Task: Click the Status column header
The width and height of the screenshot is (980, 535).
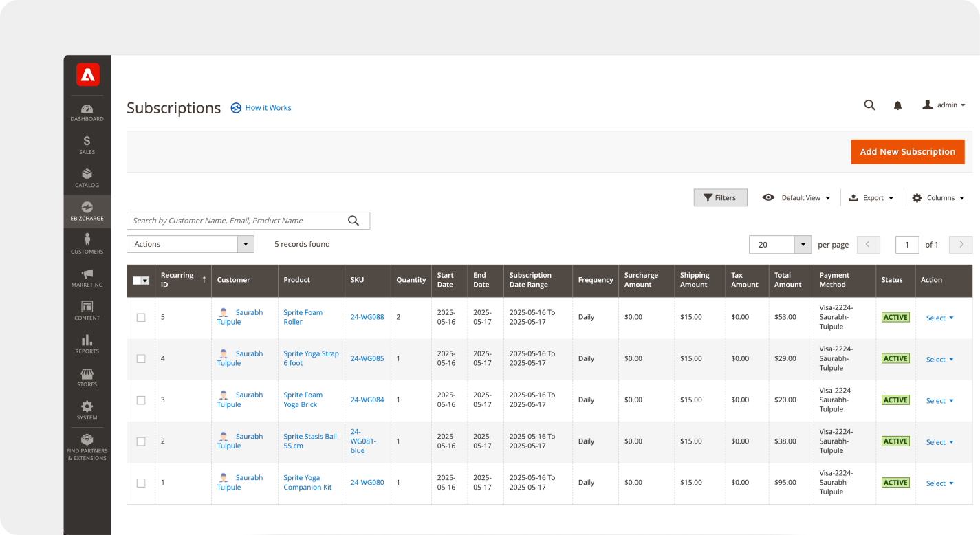Action: (x=895, y=281)
